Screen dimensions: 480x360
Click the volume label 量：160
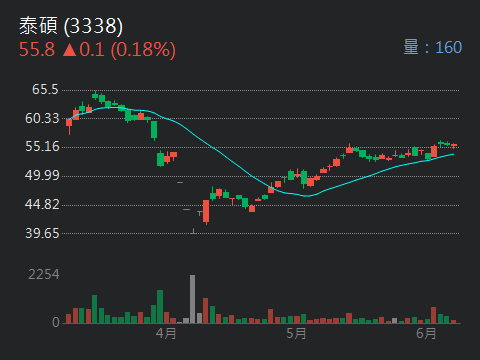point(433,47)
